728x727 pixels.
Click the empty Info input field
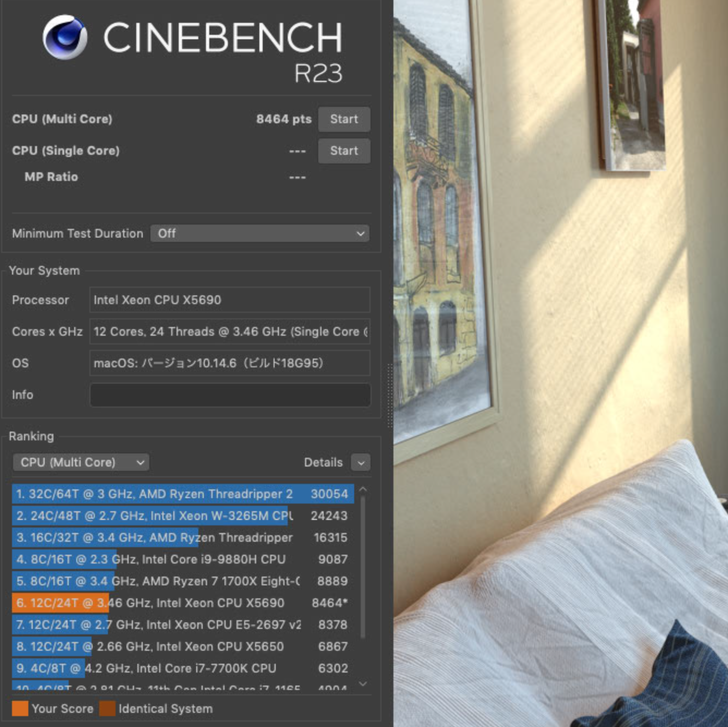pos(229,395)
